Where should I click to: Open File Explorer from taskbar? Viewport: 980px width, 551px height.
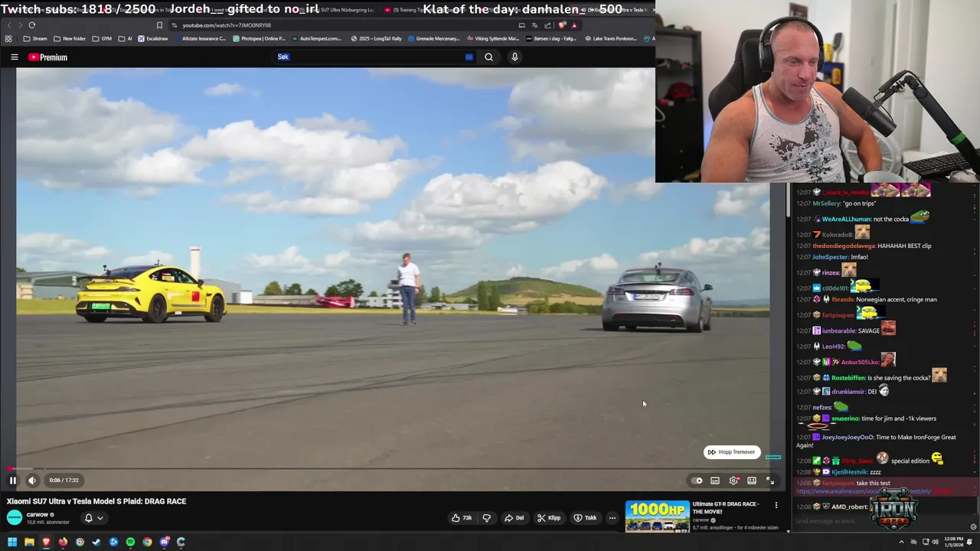point(29,542)
